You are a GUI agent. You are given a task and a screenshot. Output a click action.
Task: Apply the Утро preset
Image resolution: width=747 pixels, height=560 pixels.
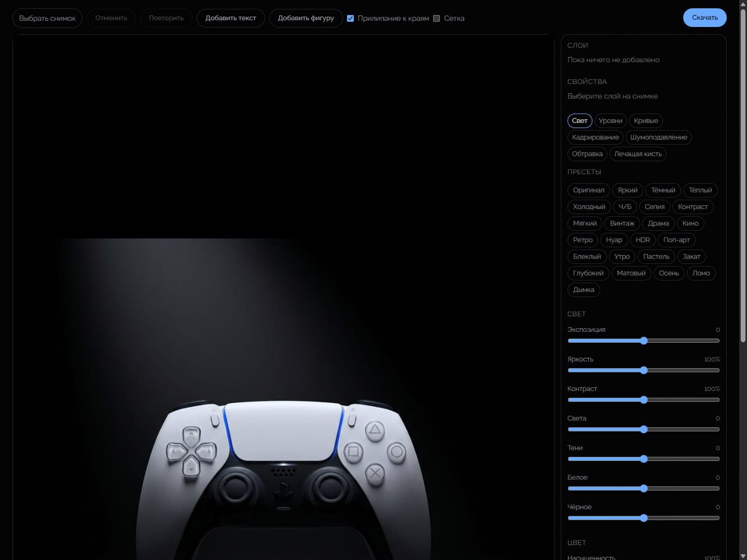click(622, 257)
